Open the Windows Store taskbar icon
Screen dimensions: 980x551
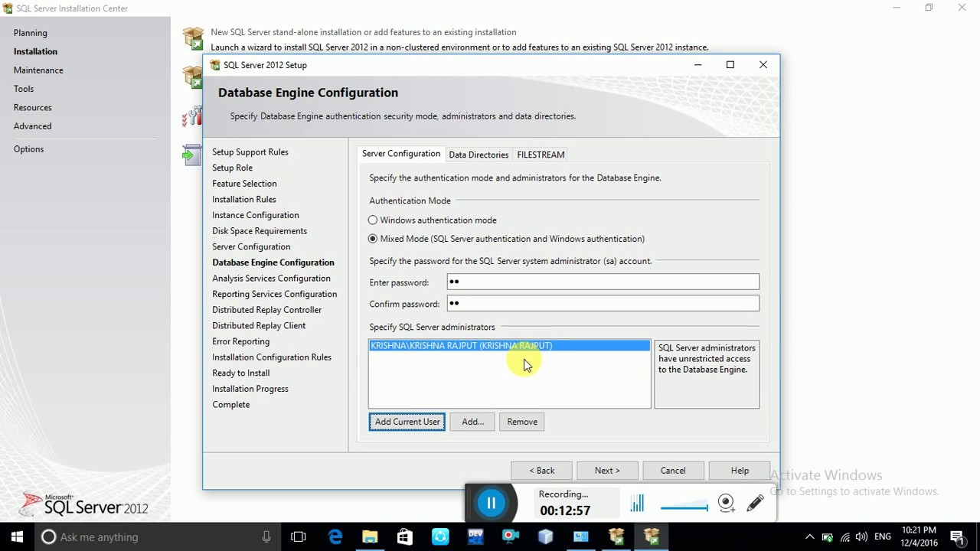(x=405, y=536)
